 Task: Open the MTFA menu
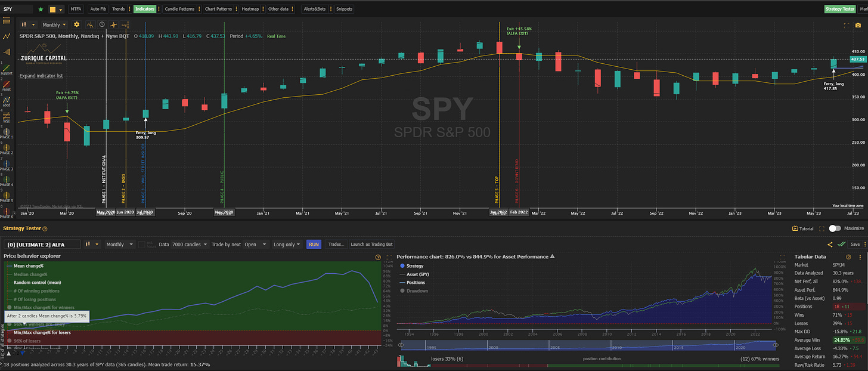point(76,10)
